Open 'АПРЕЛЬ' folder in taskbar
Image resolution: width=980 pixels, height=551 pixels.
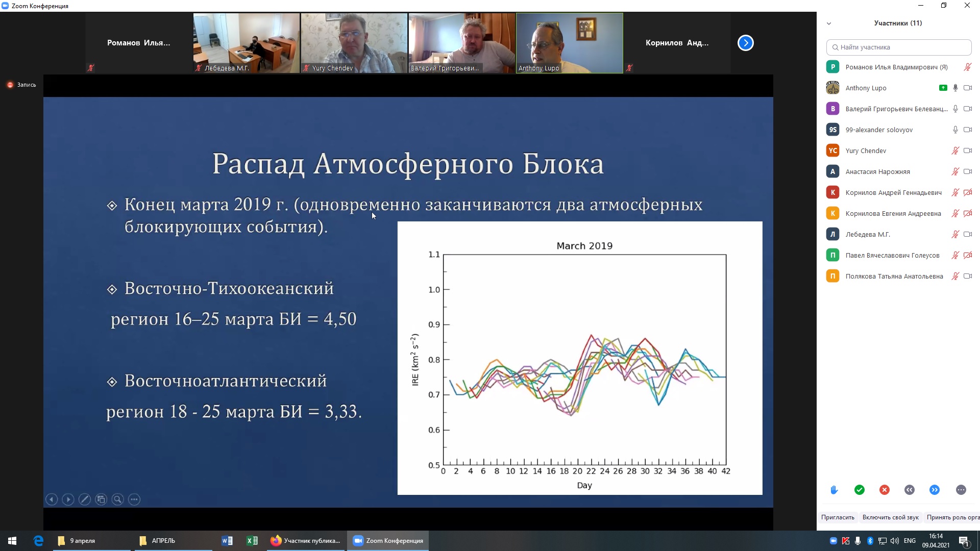click(174, 541)
